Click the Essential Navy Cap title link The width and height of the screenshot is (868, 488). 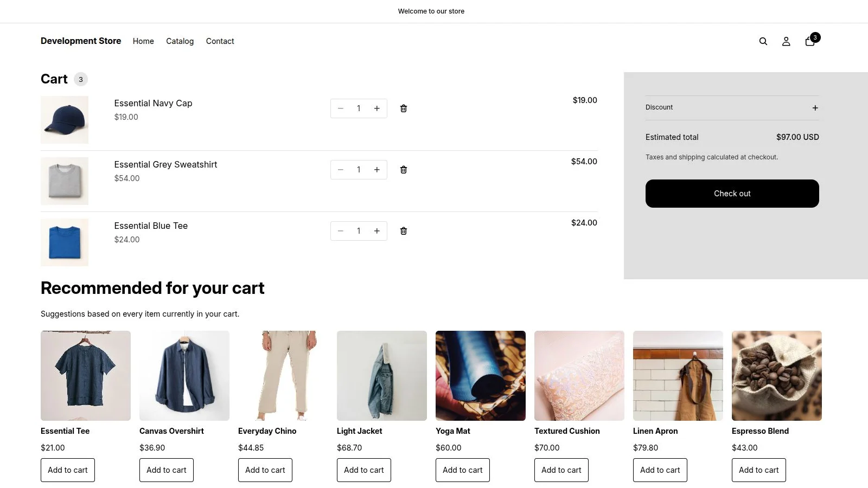click(153, 103)
